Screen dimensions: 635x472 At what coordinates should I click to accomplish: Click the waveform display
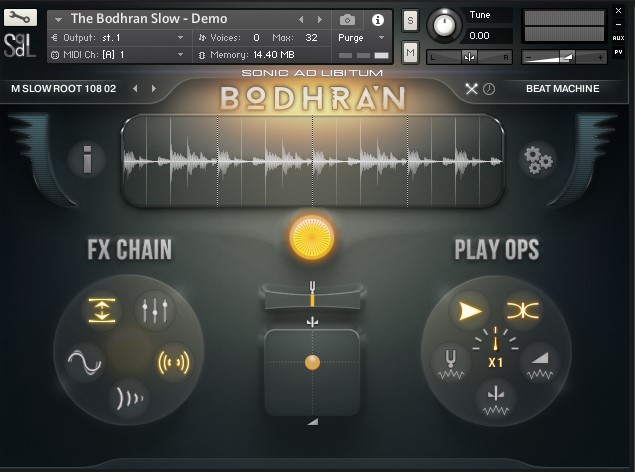click(312, 161)
